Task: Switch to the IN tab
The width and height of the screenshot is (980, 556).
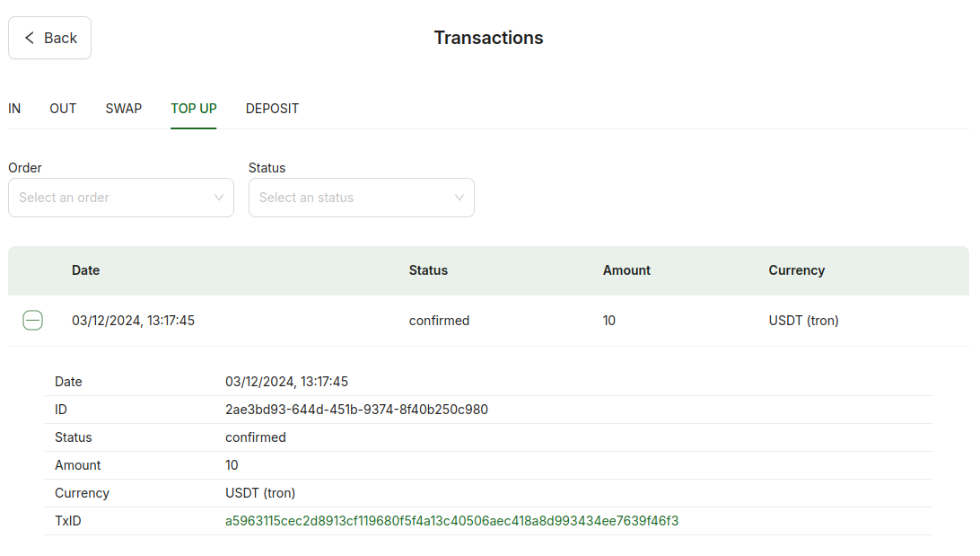Action: tap(14, 109)
